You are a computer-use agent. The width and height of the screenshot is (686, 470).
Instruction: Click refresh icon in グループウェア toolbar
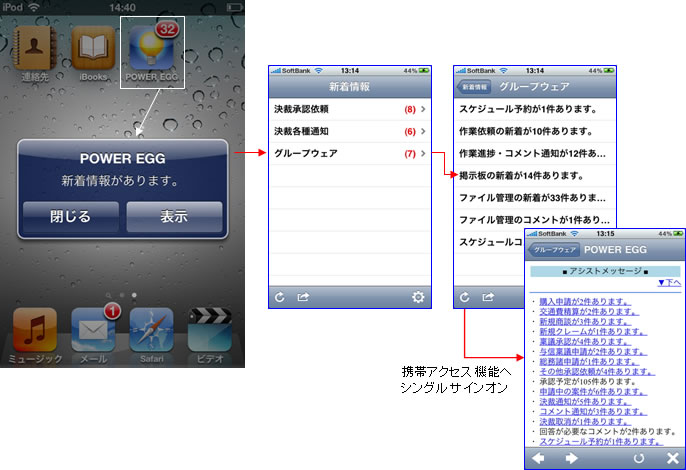pos(465,297)
